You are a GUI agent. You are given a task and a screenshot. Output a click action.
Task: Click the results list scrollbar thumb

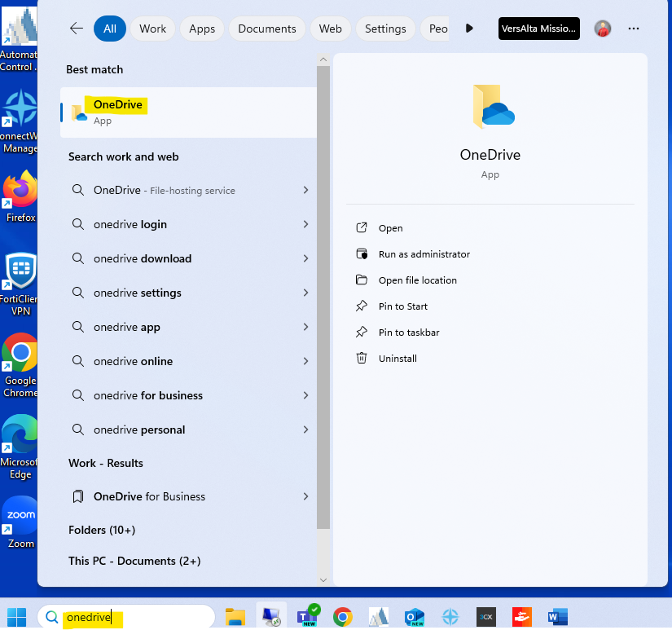click(x=323, y=297)
